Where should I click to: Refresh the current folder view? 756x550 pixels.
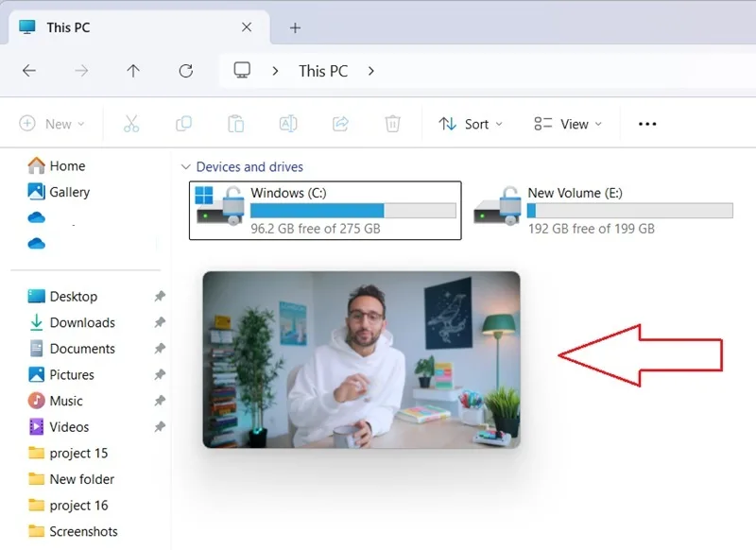pos(185,71)
